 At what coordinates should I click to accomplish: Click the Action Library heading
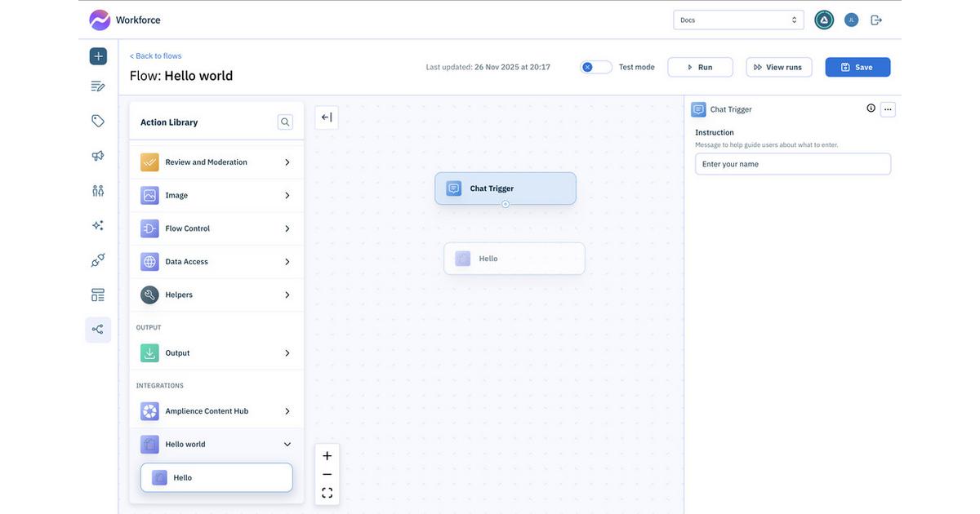(169, 122)
